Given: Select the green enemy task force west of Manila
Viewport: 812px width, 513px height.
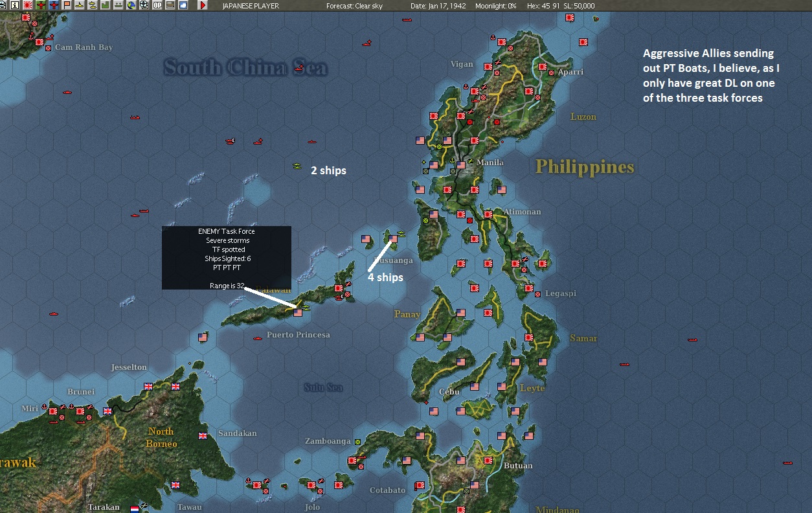Looking at the screenshot, I should click(297, 166).
